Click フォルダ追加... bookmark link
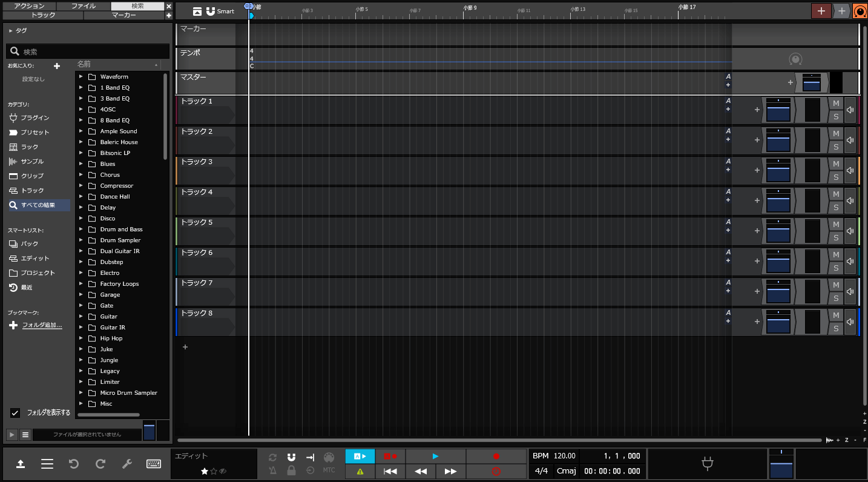Image resolution: width=868 pixels, height=482 pixels. [x=42, y=325]
